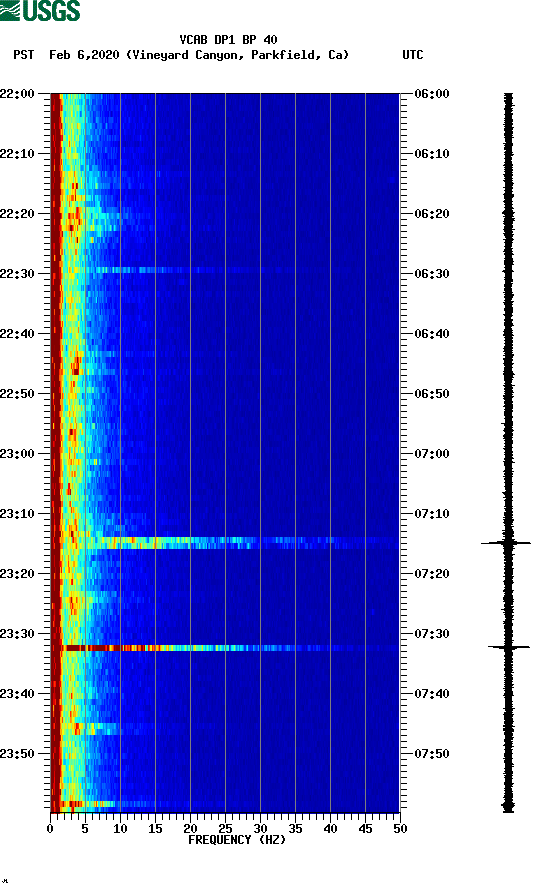Click the '06:00' UTC time label

432,94
